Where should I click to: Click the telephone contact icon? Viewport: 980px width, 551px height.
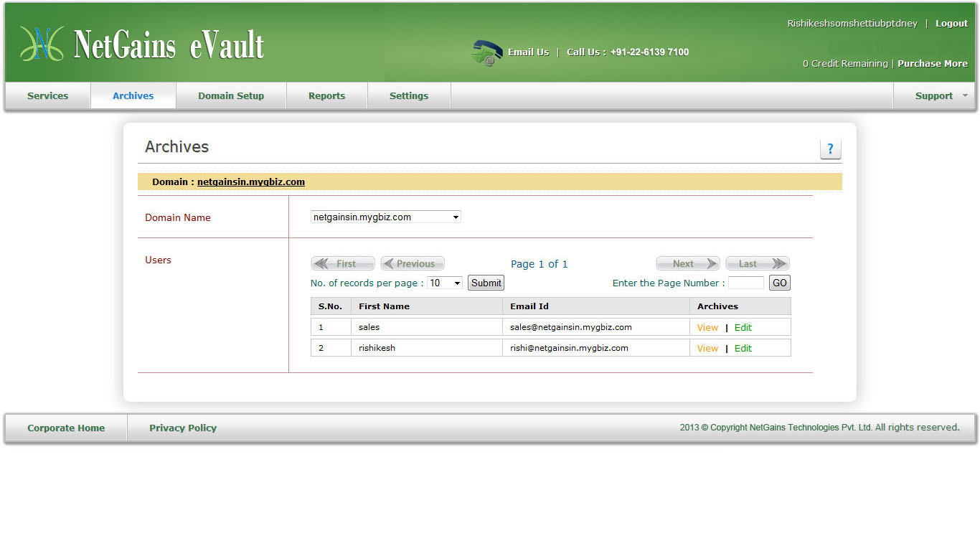(486, 53)
